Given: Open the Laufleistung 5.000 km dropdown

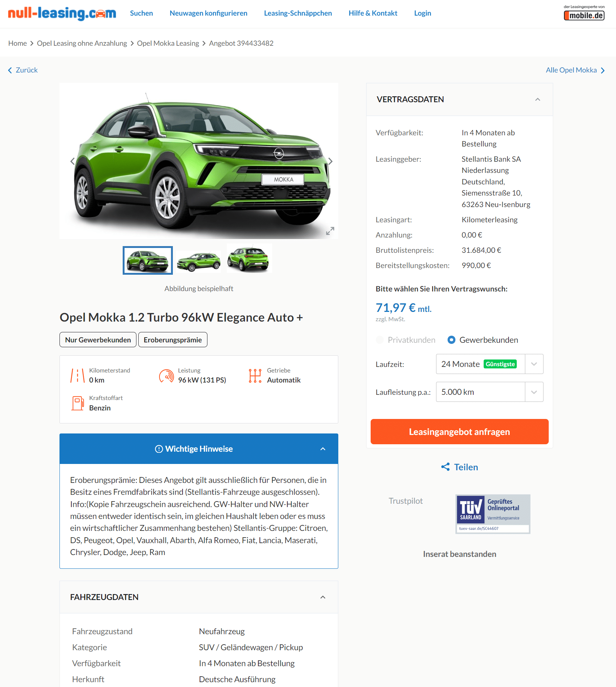Looking at the screenshot, I should click(x=490, y=392).
